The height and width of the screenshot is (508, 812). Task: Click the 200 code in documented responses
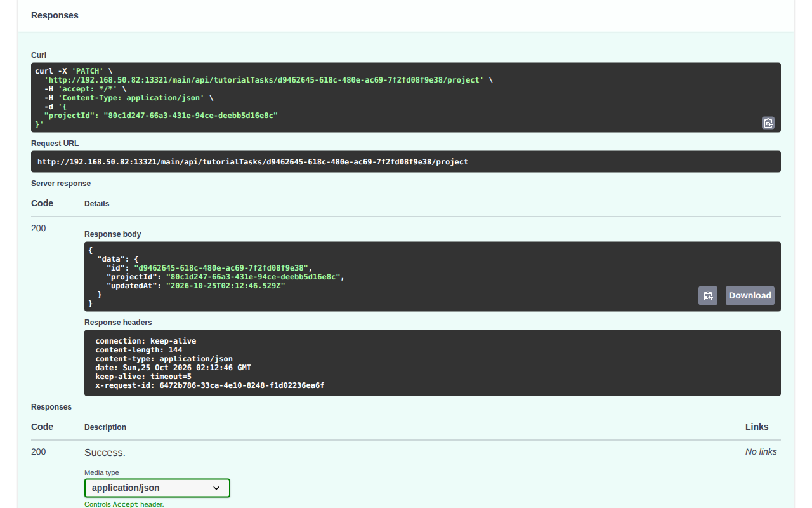tap(39, 451)
